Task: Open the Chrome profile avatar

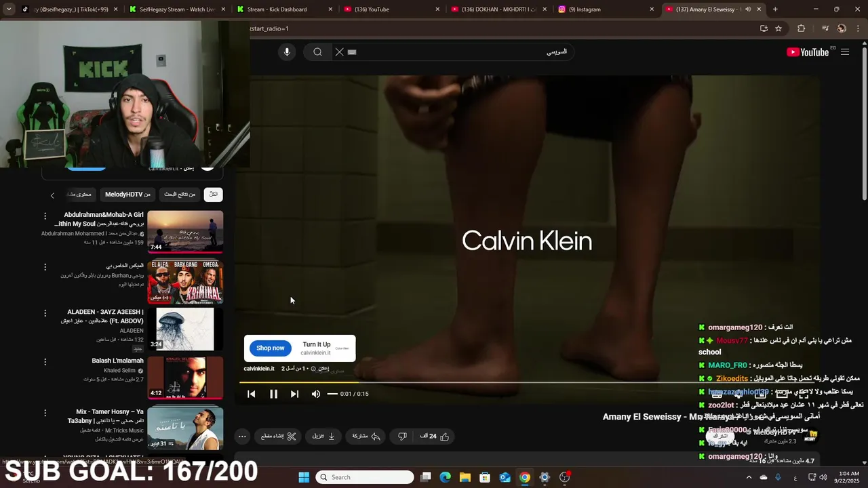Action: [x=842, y=28]
